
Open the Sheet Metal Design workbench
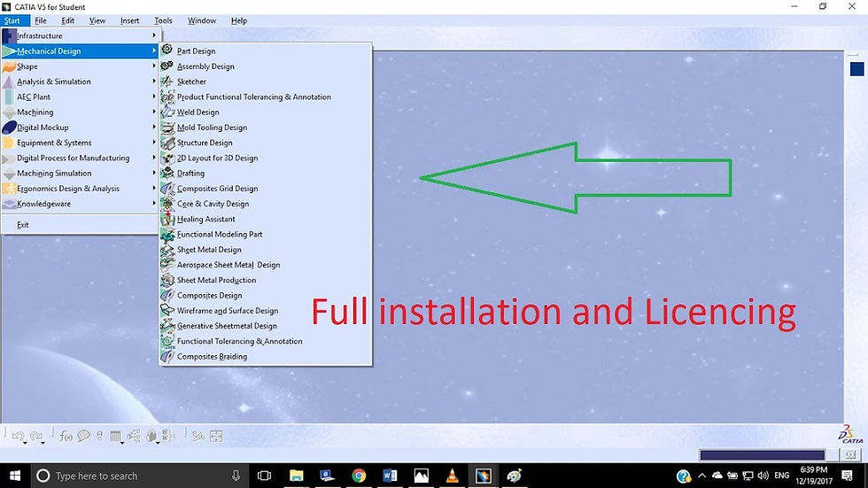tap(265, 250)
